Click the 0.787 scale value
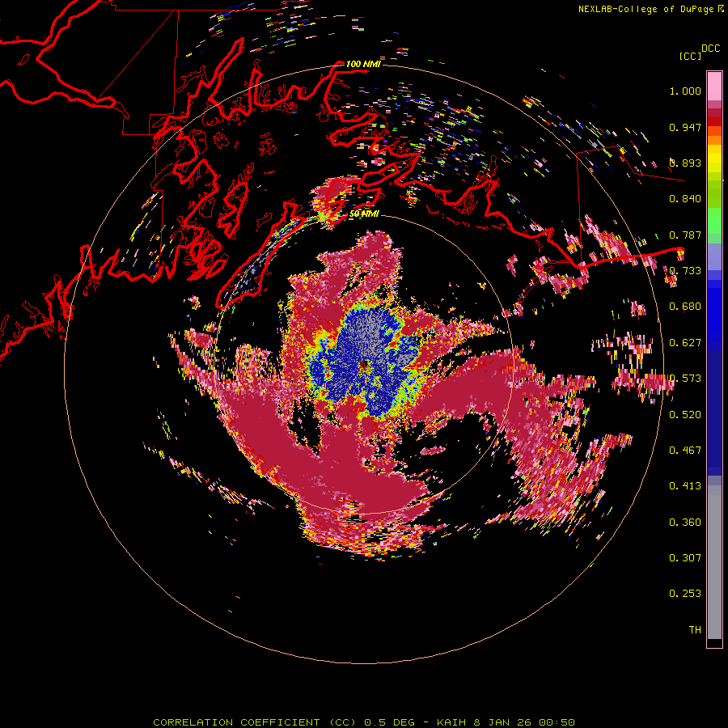The width and height of the screenshot is (728, 728). pos(685,235)
